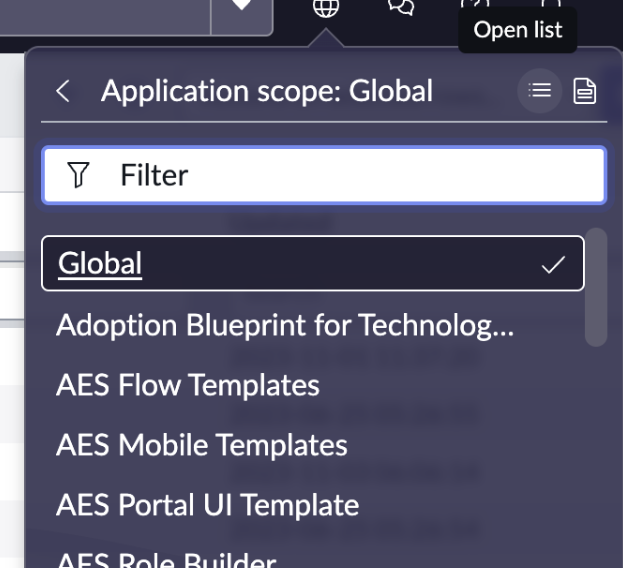Pick AES Portal UI Template scope

(207, 504)
